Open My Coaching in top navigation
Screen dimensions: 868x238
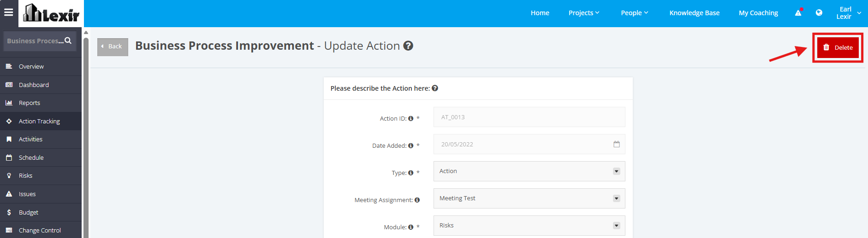tap(758, 13)
